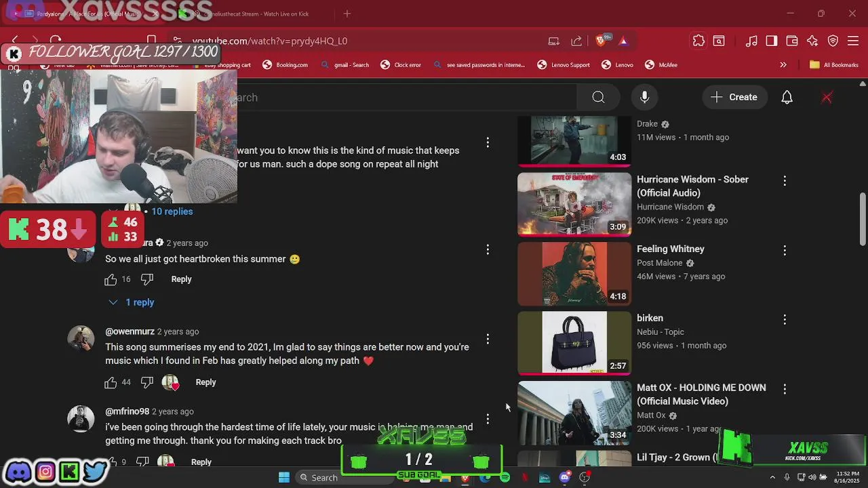
Task: Open Discord from the taskbar
Action: [x=565, y=478]
